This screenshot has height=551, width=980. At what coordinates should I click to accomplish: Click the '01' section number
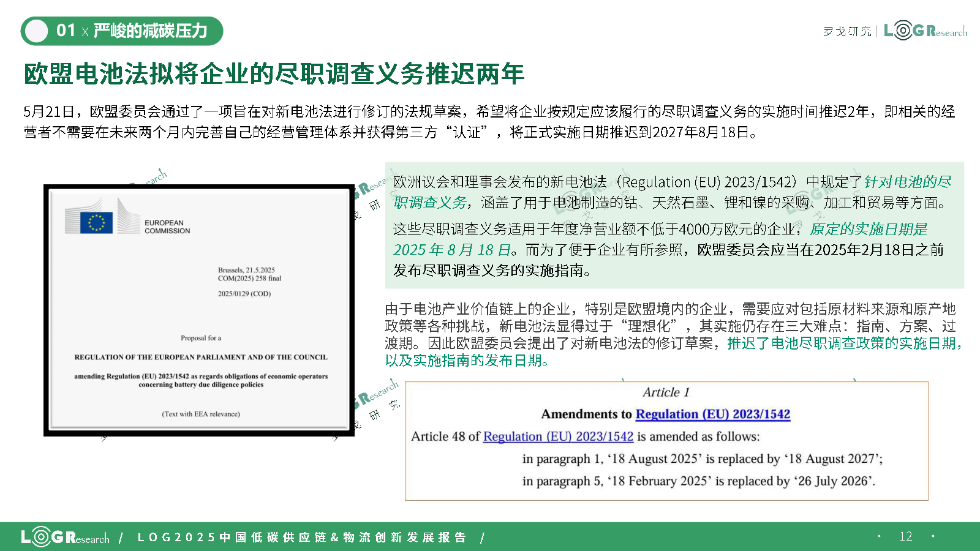tap(66, 31)
